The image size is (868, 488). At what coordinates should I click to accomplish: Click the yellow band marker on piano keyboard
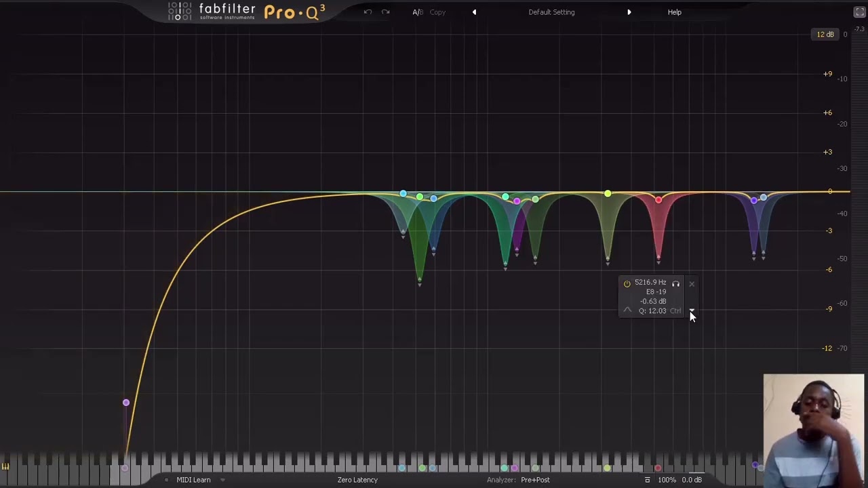[607, 468]
